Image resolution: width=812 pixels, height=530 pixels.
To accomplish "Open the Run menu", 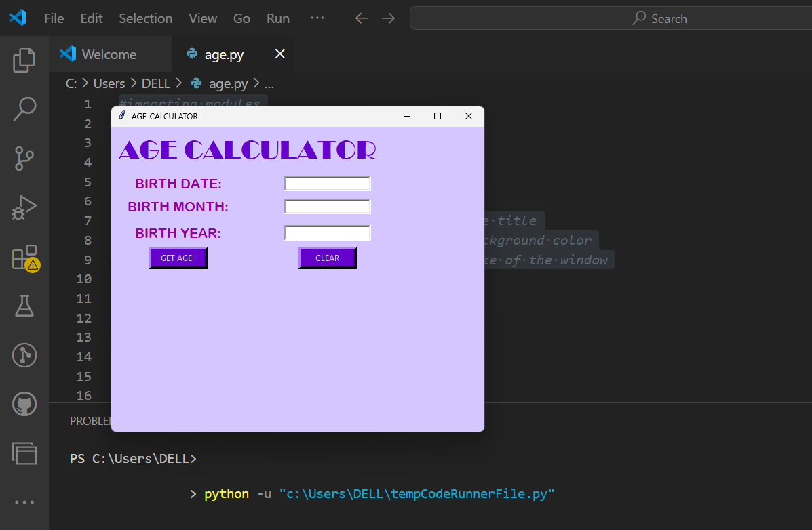I will pyautogui.click(x=277, y=18).
